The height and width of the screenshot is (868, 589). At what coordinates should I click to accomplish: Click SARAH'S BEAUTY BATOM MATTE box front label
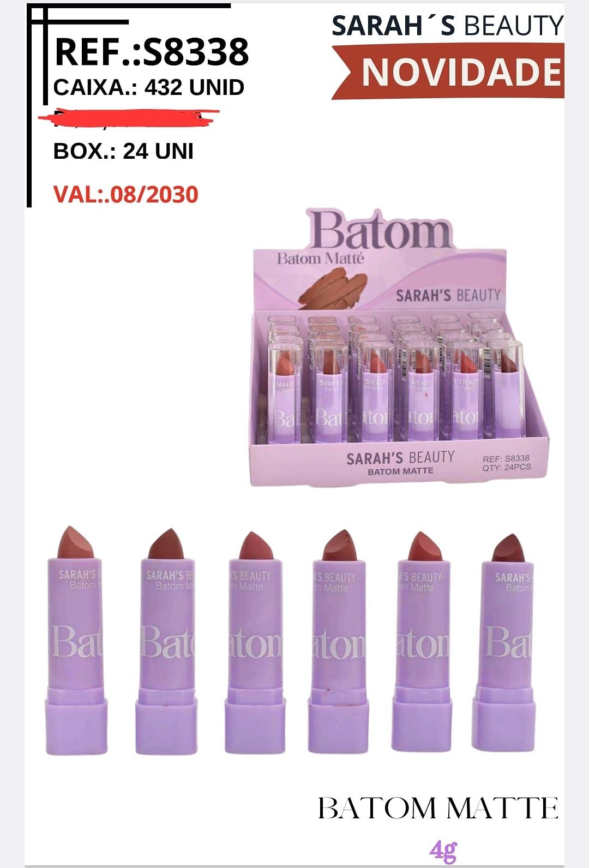coord(400,463)
